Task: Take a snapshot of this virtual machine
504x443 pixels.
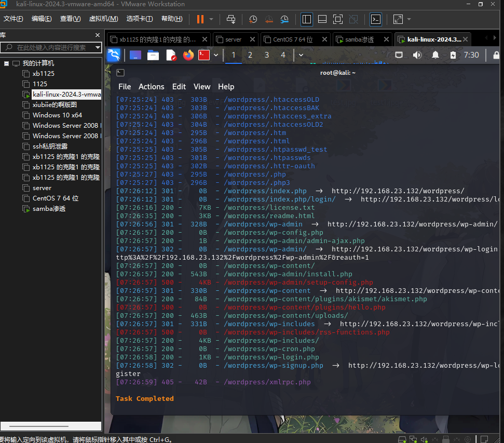Action: (x=253, y=19)
